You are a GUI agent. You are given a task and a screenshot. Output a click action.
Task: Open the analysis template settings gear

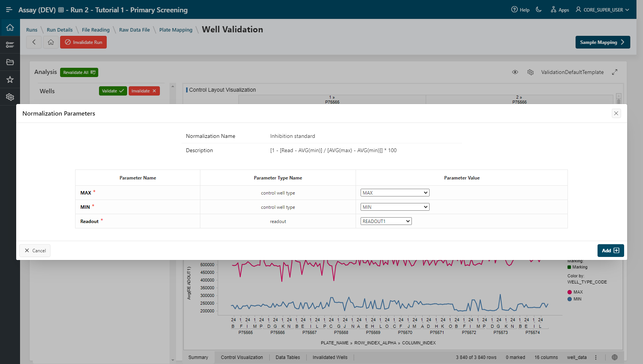[x=531, y=72]
